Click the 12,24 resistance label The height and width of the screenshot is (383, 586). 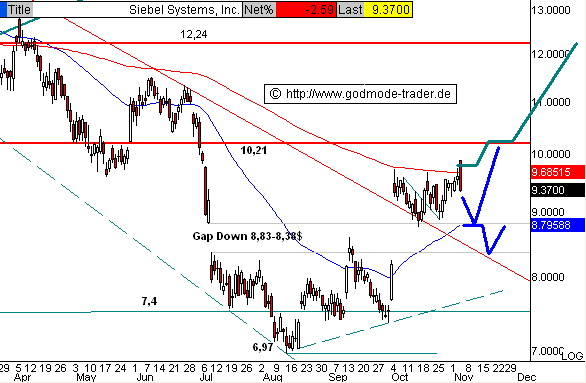tap(194, 34)
